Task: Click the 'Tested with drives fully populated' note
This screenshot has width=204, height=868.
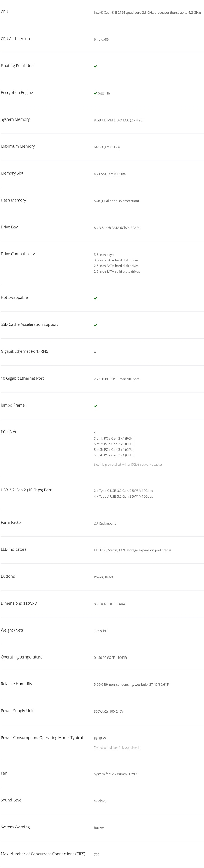Action: 117,747
